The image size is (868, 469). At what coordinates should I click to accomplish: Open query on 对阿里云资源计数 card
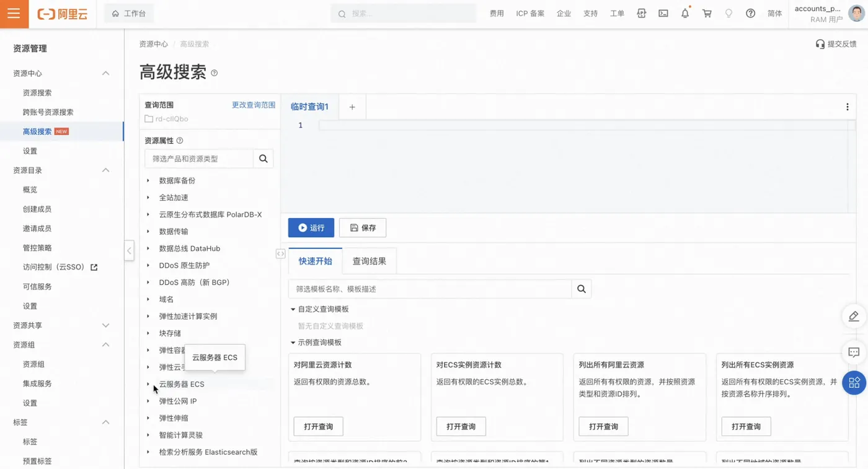point(318,426)
